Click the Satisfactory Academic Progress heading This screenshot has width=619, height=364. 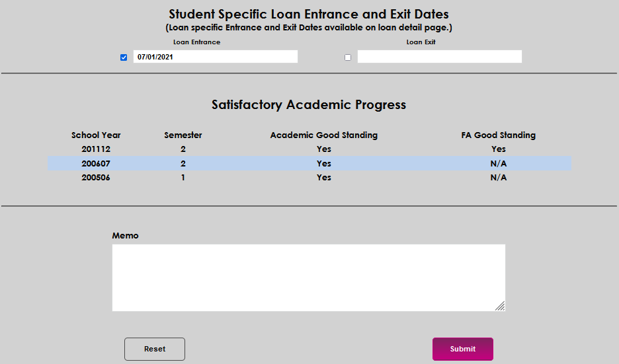pos(308,104)
